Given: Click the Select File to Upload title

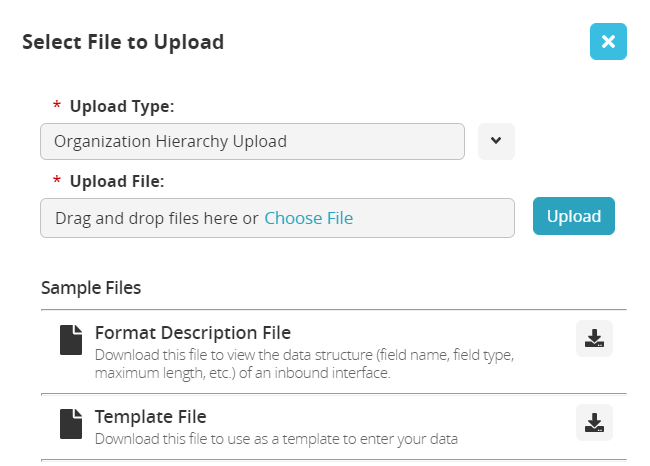Looking at the screenshot, I should click(x=123, y=42).
